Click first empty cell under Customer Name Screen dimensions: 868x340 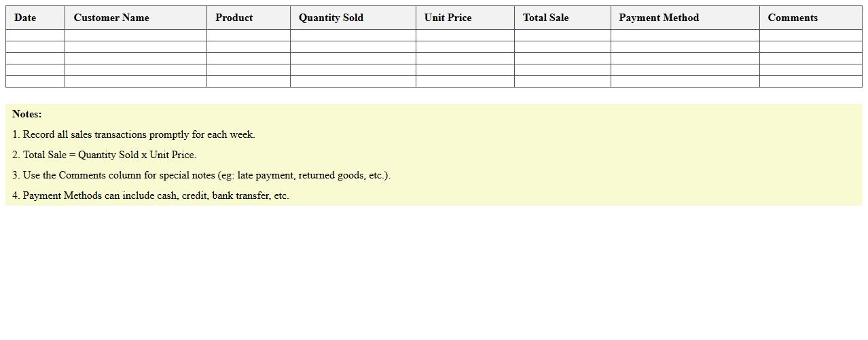tap(135, 35)
